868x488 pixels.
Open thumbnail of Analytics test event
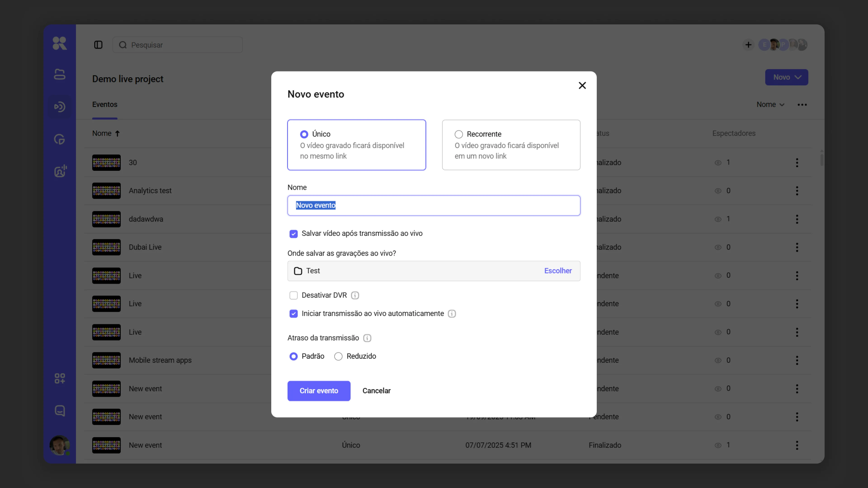click(x=106, y=191)
